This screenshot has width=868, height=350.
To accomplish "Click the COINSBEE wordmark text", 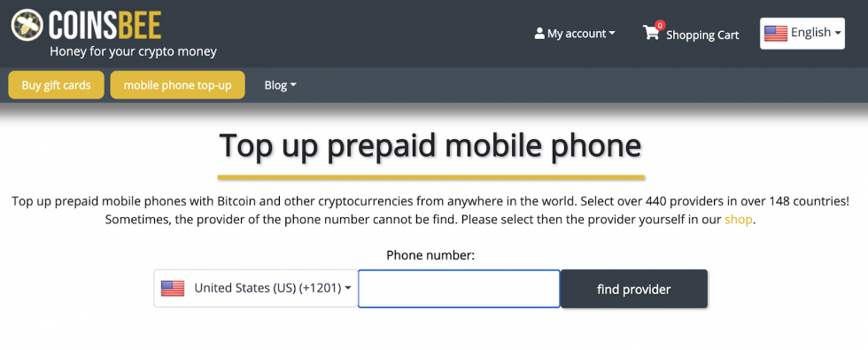I will (105, 26).
